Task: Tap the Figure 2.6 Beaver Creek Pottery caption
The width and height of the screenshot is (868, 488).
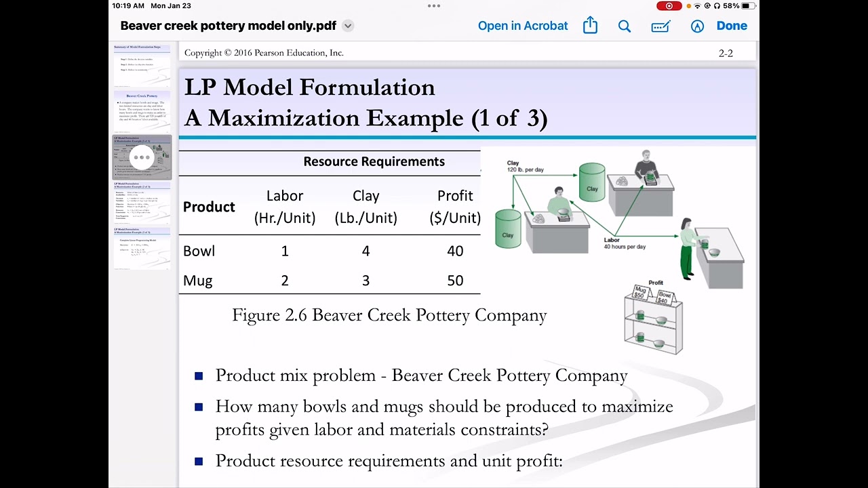Action: 389,315
